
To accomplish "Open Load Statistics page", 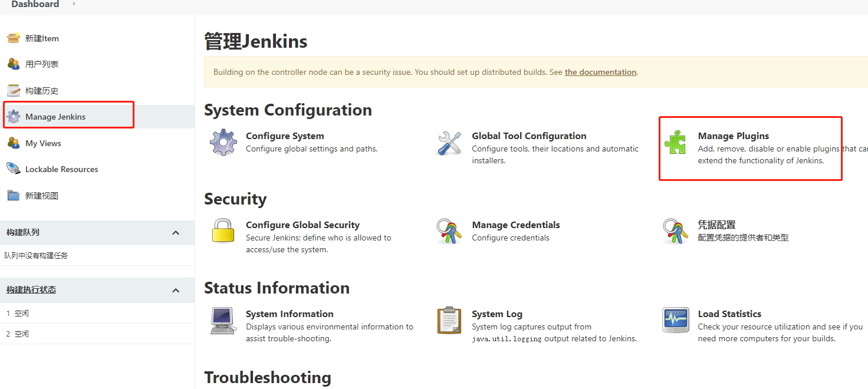I will tap(729, 314).
